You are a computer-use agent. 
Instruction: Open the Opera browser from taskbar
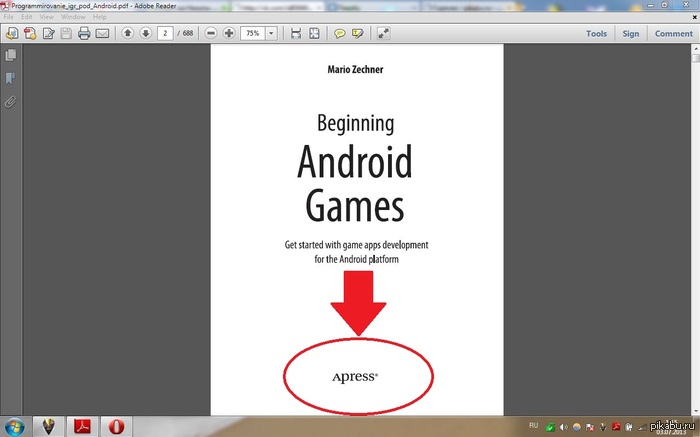(116, 426)
